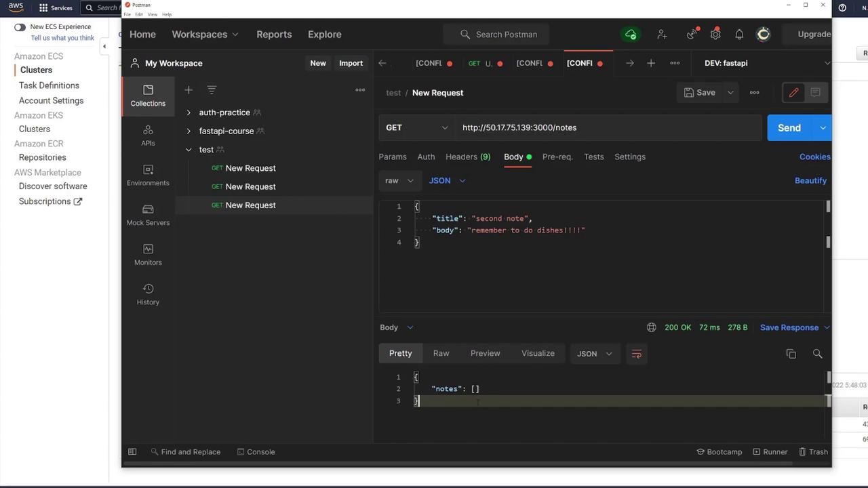Toggle the response line wrap icon
The width and height of the screenshot is (868, 488).
coord(636,354)
